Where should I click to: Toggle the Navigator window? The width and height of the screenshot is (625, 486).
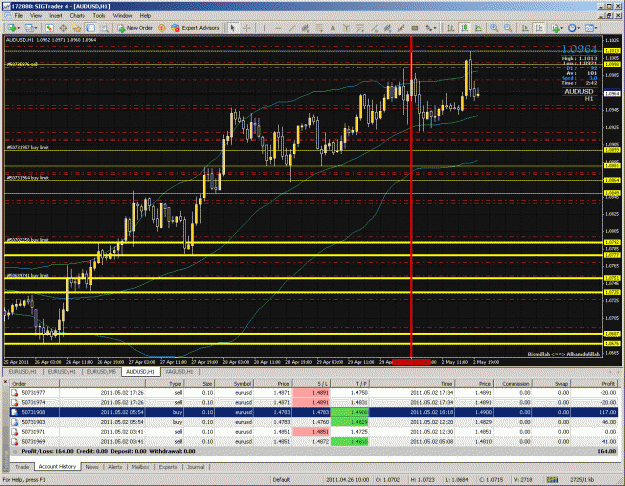(76, 28)
